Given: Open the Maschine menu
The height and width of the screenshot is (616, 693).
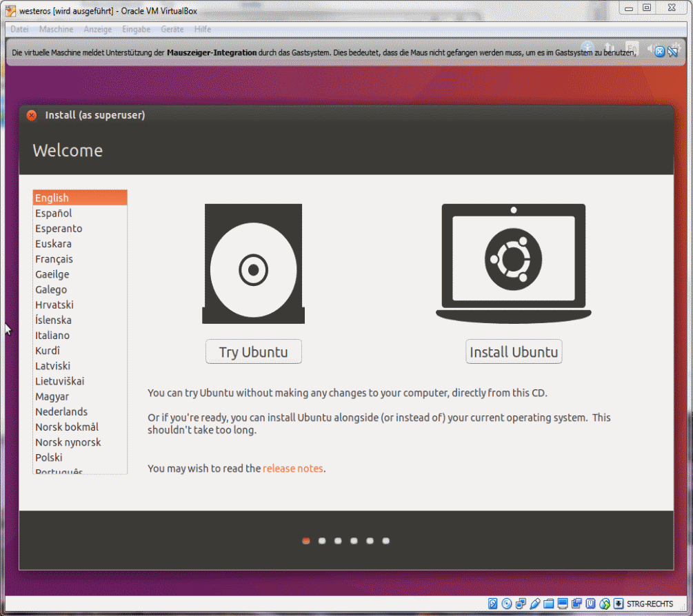Looking at the screenshot, I should click(56, 29).
